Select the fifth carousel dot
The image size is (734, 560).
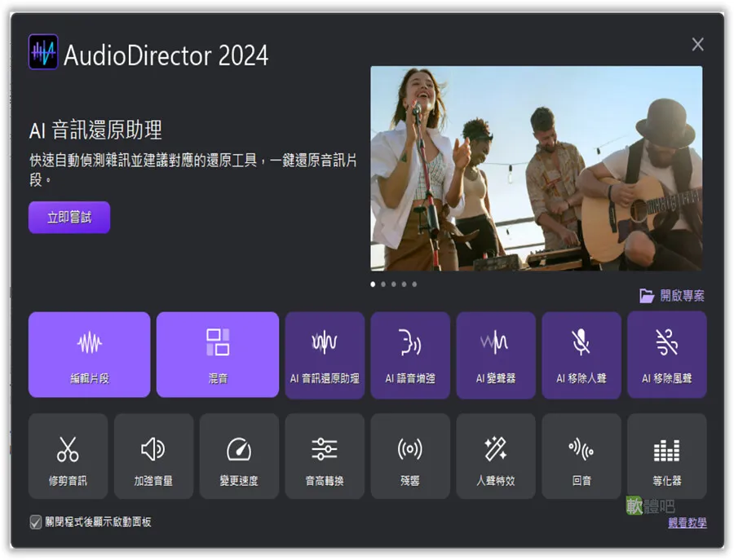414,284
